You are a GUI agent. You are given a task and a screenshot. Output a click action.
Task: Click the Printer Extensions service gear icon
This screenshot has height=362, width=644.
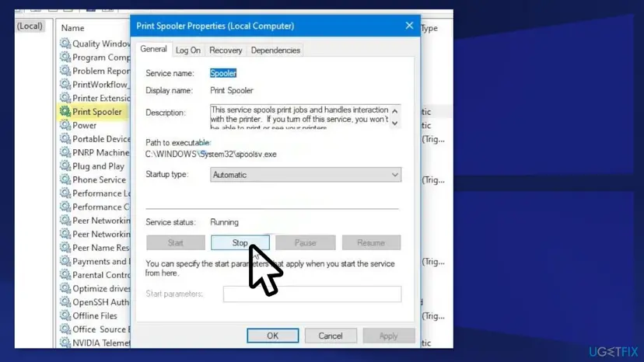click(65, 97)
